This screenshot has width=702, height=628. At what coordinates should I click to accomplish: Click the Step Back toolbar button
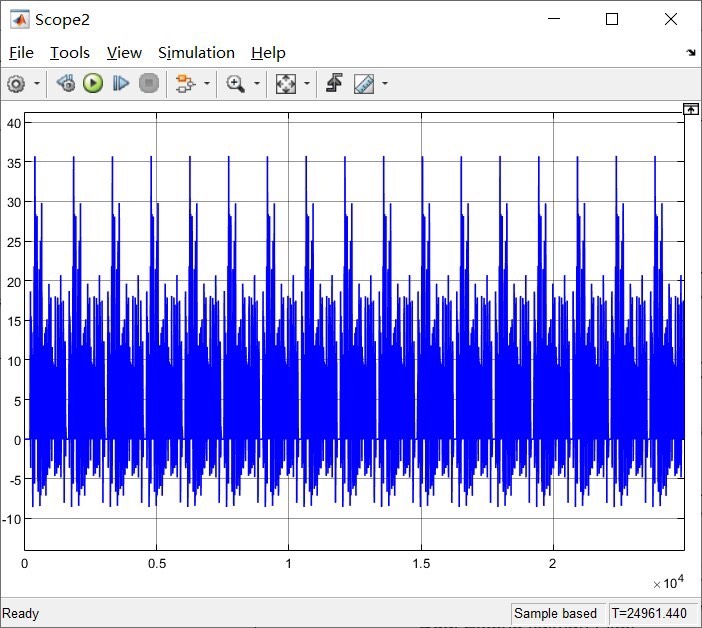coord(66,84)
